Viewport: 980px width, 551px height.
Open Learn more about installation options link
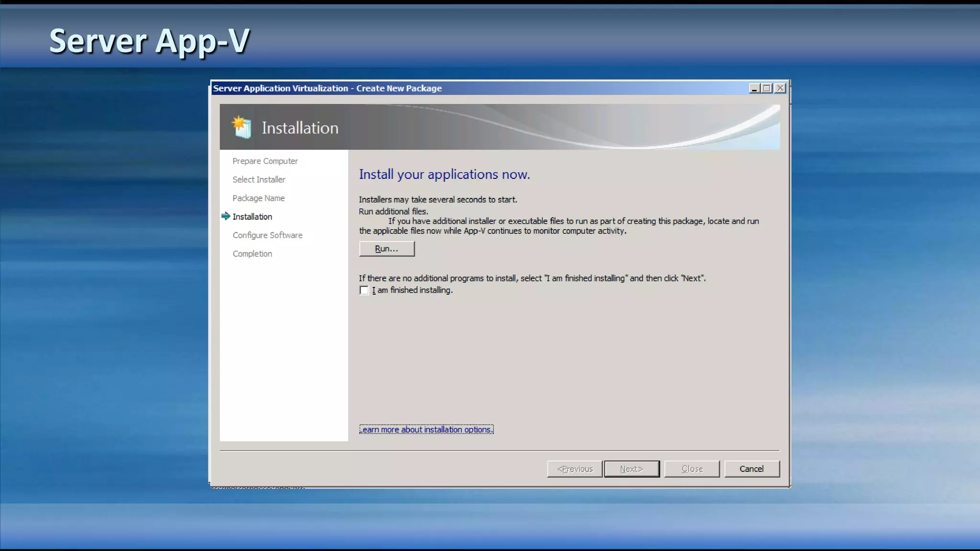tap(426, 430)
